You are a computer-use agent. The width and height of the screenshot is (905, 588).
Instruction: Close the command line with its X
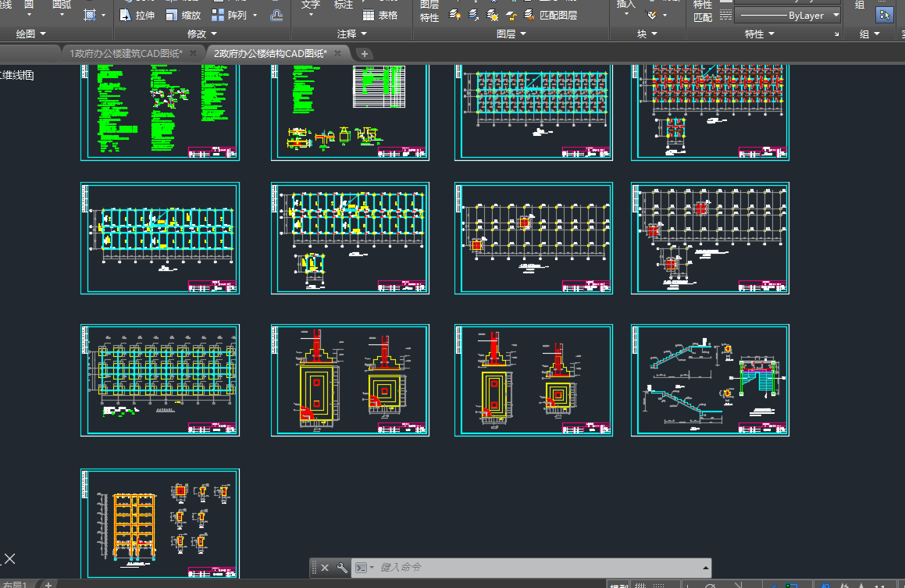325,568
